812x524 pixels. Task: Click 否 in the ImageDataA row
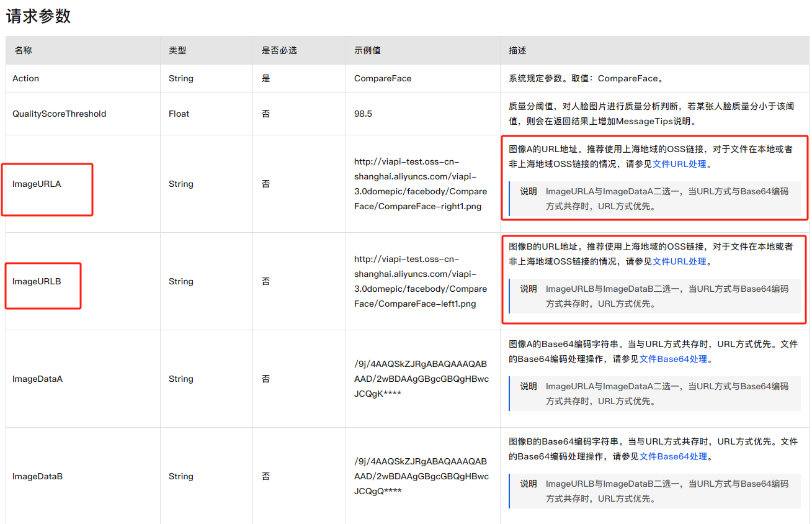265,379
